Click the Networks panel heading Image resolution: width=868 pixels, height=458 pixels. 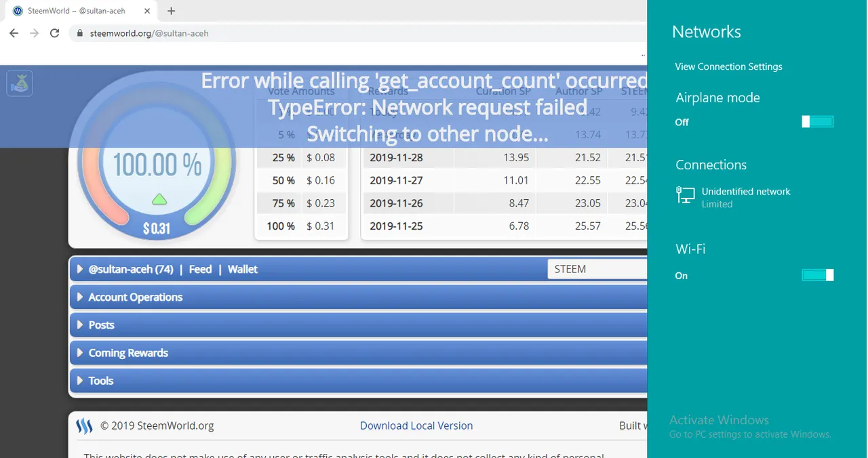706,32
